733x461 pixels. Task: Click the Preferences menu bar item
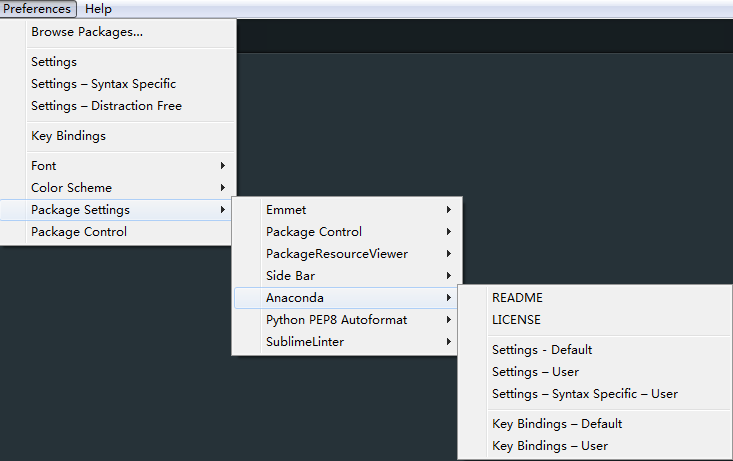37,9
